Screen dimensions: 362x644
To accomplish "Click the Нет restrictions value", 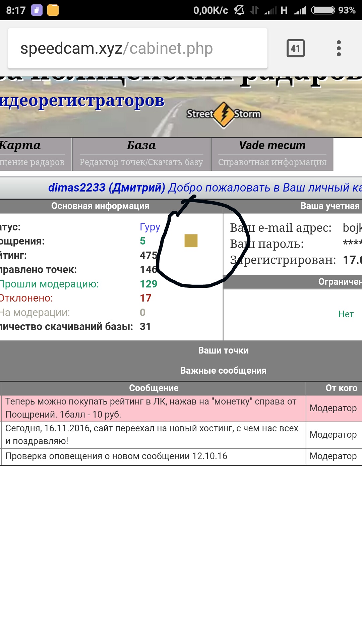I will pos(346,314).
